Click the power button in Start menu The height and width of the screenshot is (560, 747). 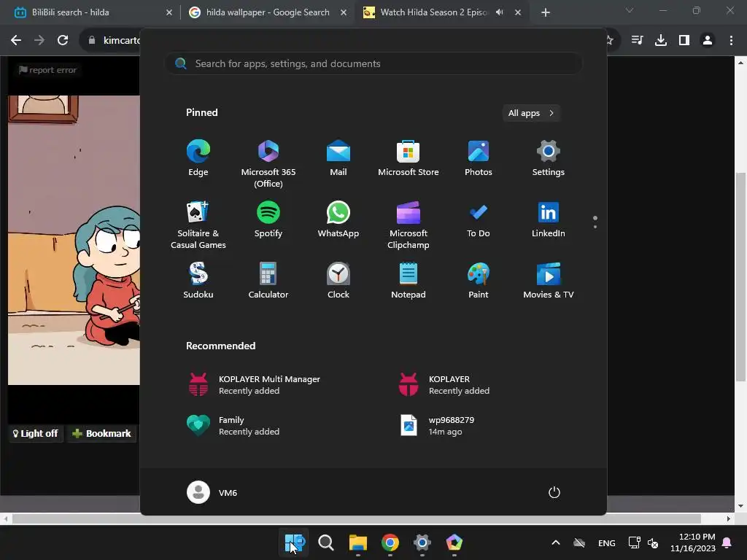554,492
